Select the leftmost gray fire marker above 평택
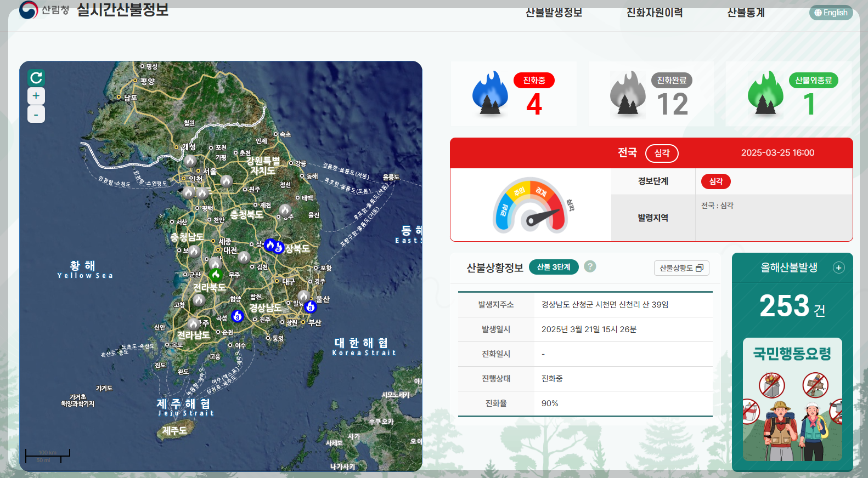Screen dimensions: 868x478 [188, 192]
